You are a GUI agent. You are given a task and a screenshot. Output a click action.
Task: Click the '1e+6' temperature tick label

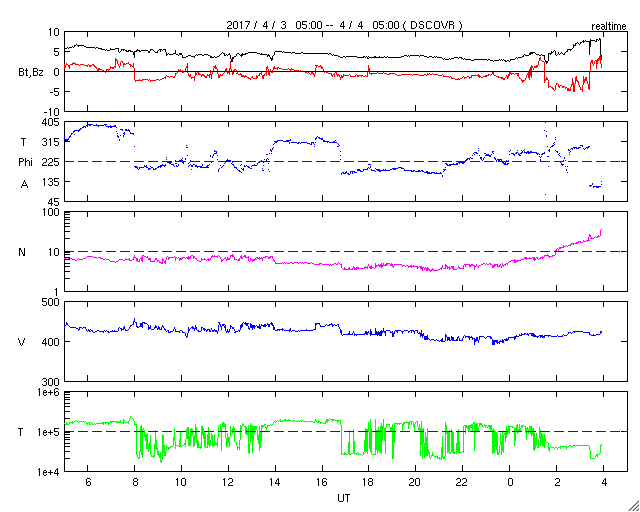click(x=49, y=392)
